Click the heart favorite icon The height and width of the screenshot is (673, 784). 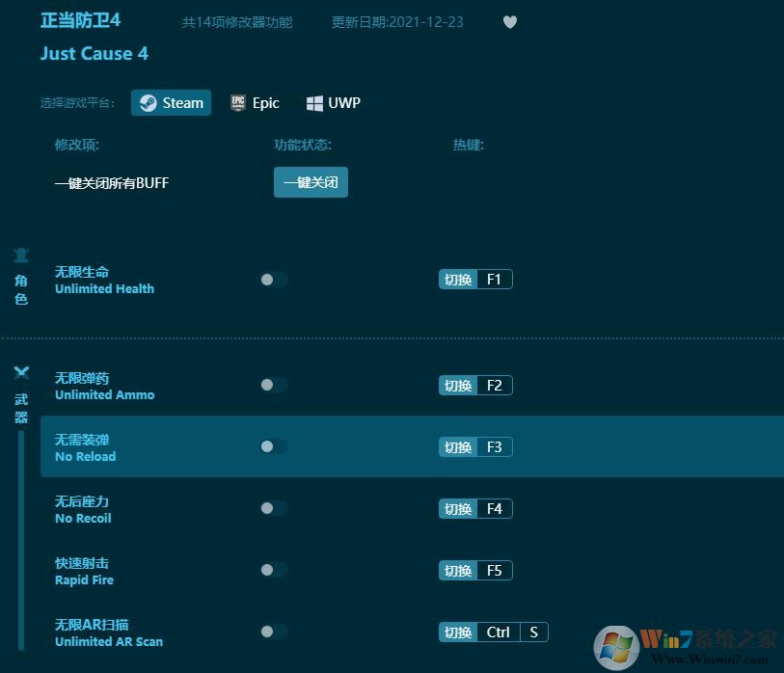coord(510,22)
